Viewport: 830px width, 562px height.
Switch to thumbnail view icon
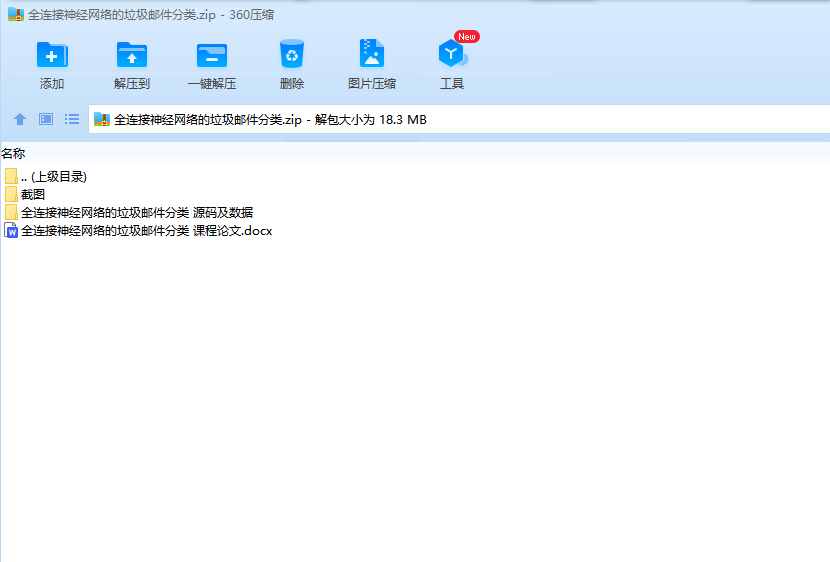point(46,119)
